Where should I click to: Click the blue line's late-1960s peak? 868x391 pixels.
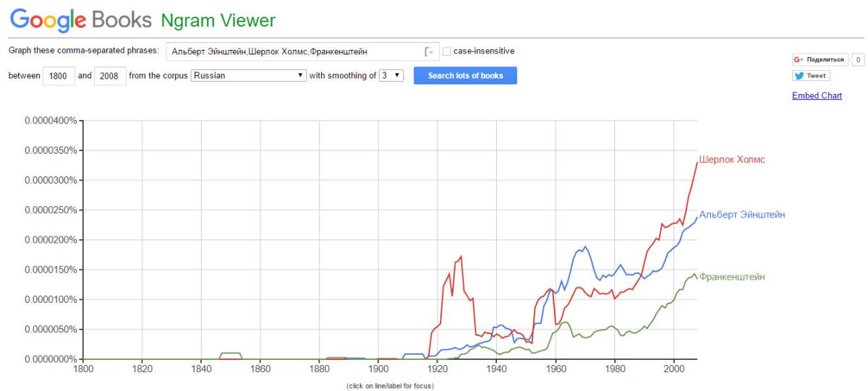[584, 246]
